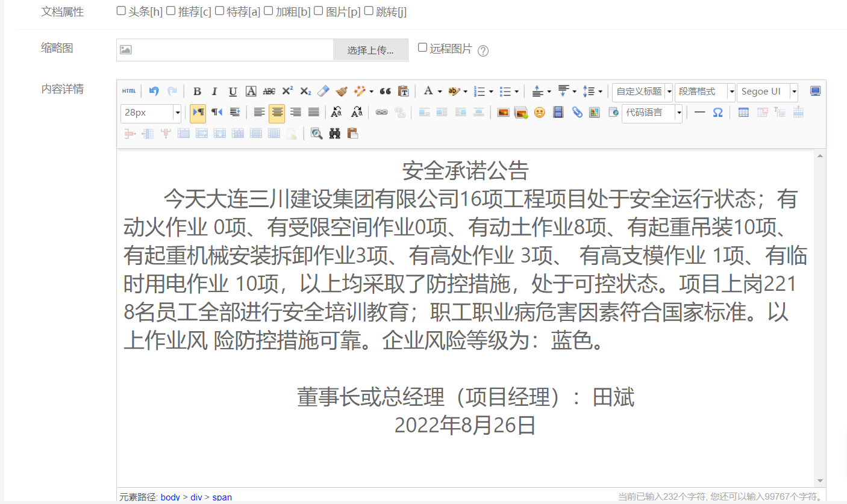Expand the line spacing options arrow
This screenshot has height=504, width=847.
tap(600, 92)
